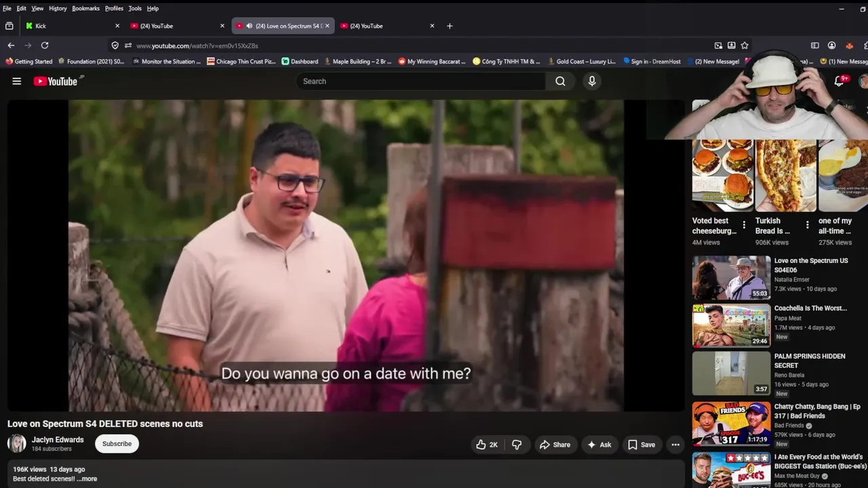Open the Help menu
Image resolution: width=868 pixels, height=488 pixels.
(x=153, y=8)
